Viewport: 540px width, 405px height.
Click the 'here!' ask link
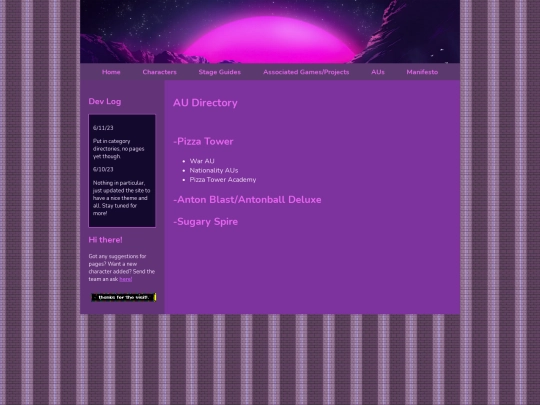125,279
